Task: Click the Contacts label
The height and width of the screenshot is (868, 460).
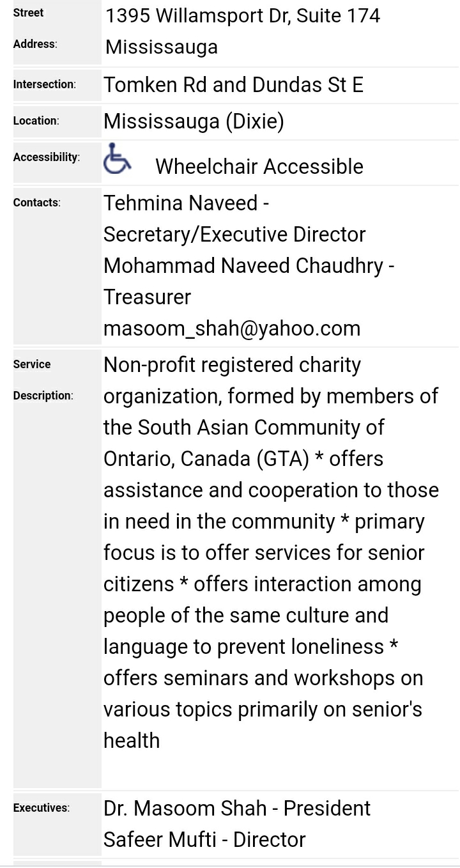Action: 36,203
